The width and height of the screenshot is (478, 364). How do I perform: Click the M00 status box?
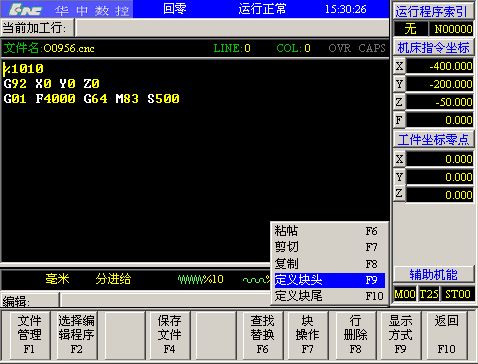click(405, 294)
